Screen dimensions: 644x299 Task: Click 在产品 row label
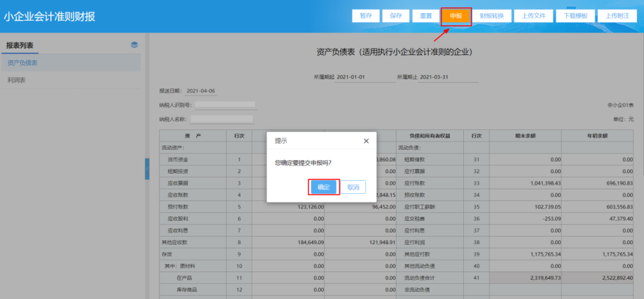184,278
